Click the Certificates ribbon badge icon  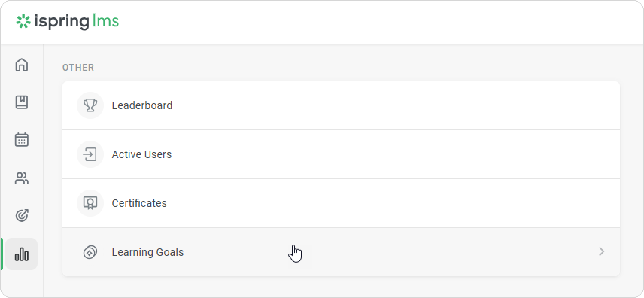[90, 203]
